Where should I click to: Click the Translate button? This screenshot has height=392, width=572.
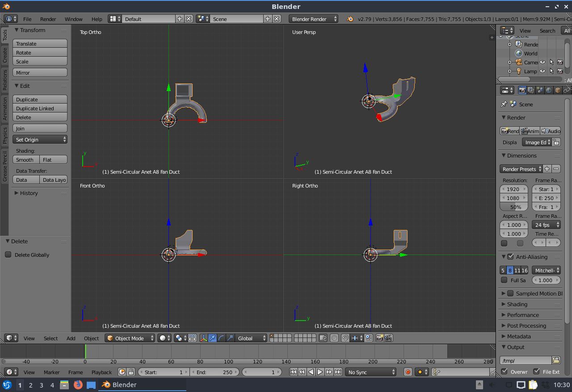(40, 44)
